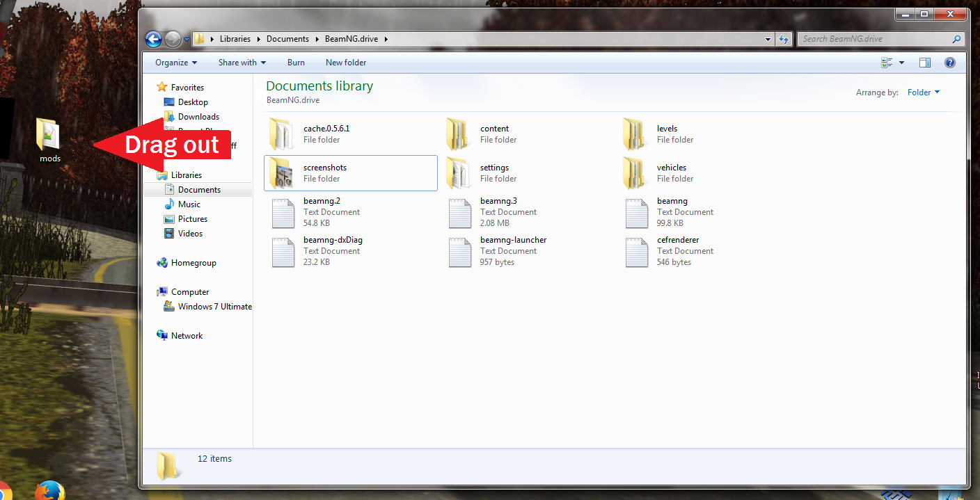980x500 pixels.
Task: Select Homegroup in the navigation pane
Action: 193,263
